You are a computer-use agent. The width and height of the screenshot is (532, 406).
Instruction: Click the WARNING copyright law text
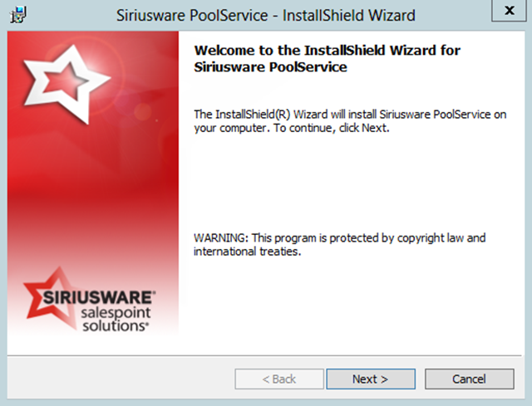[339, 238]
